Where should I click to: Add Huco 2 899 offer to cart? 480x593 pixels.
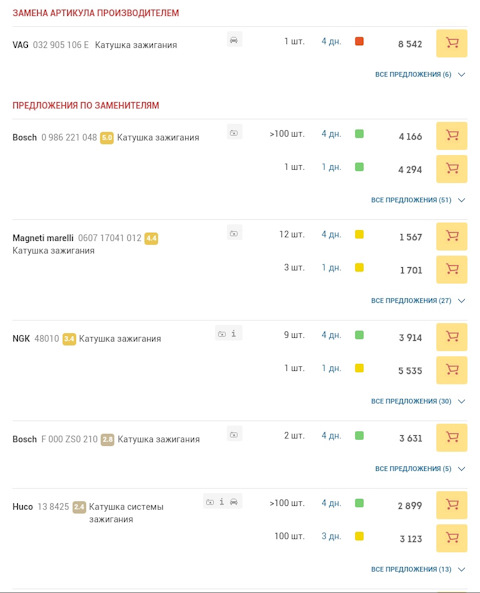pyautogui.click(x=452, y=505)
